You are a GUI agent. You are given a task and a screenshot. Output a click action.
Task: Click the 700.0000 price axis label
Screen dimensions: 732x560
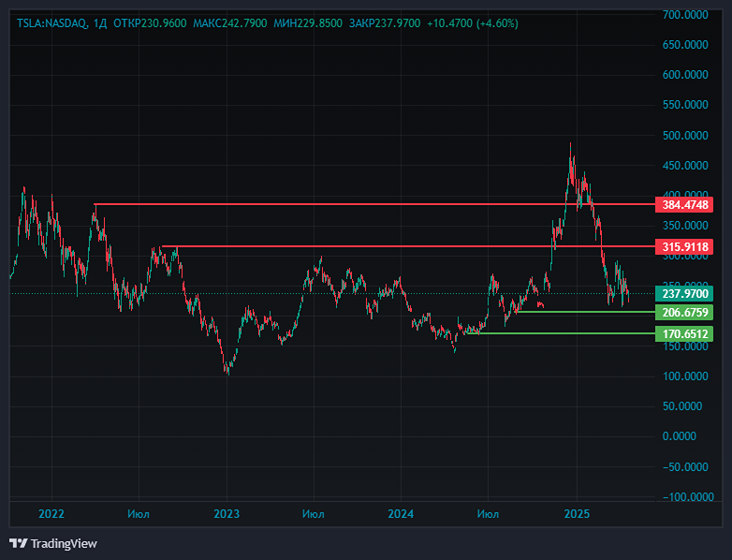click(x=685, y=15)
